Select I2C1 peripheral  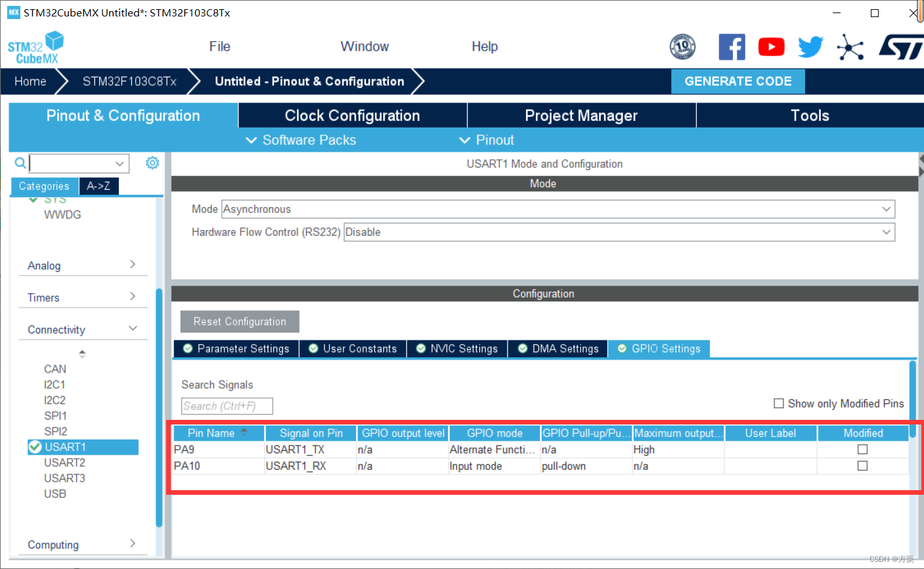click(x=55, y=384)
